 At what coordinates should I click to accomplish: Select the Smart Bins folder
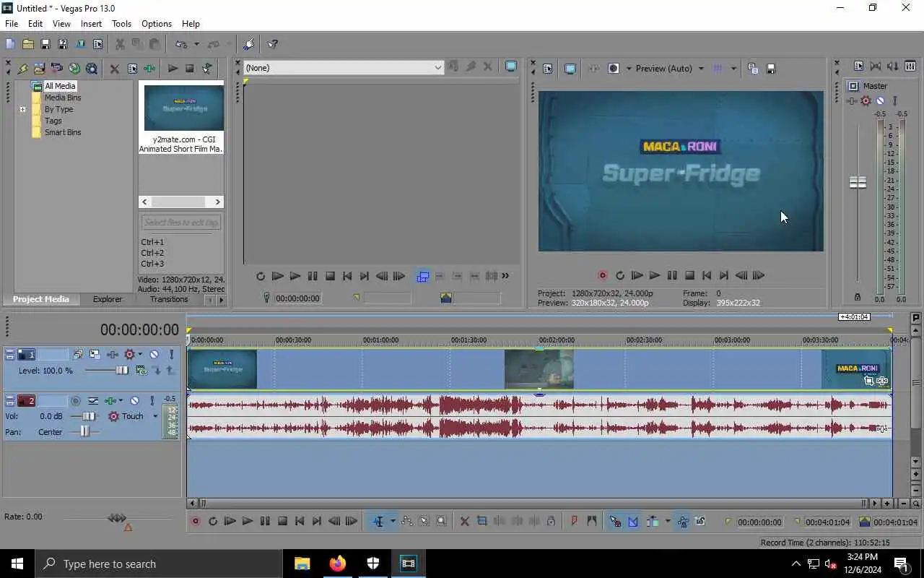[x=63, y=132]
